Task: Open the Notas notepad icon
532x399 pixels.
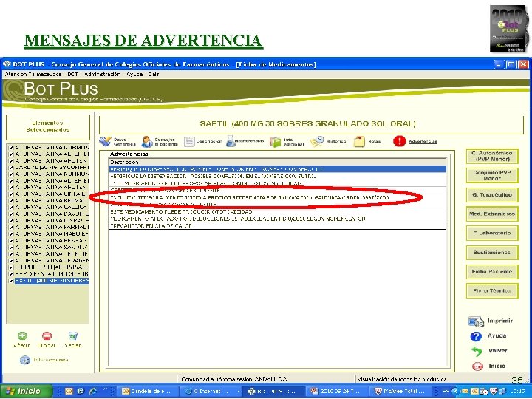Action: [359, 141]
